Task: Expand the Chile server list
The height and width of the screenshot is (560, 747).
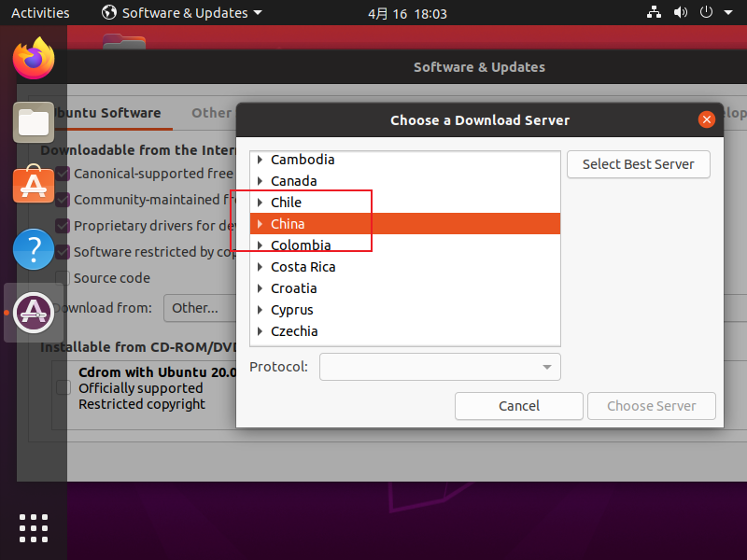Action: pos(260,203)
